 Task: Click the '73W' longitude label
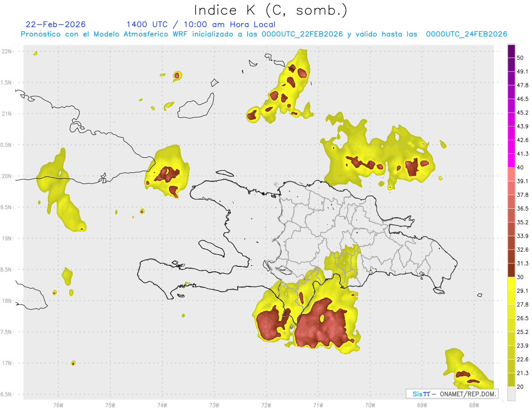point(214,405)
